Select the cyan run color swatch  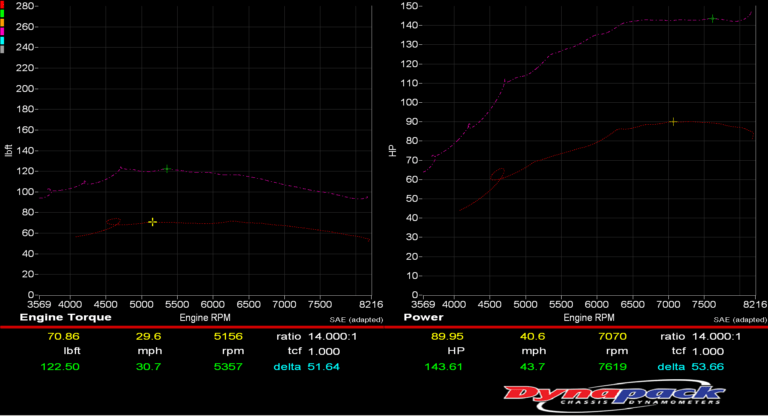point(3,39)
